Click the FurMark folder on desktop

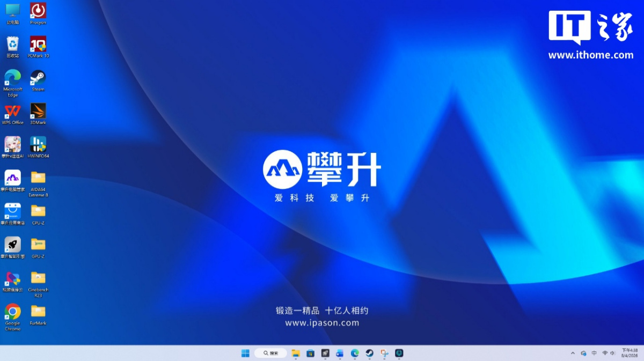(x=38, y=311)
